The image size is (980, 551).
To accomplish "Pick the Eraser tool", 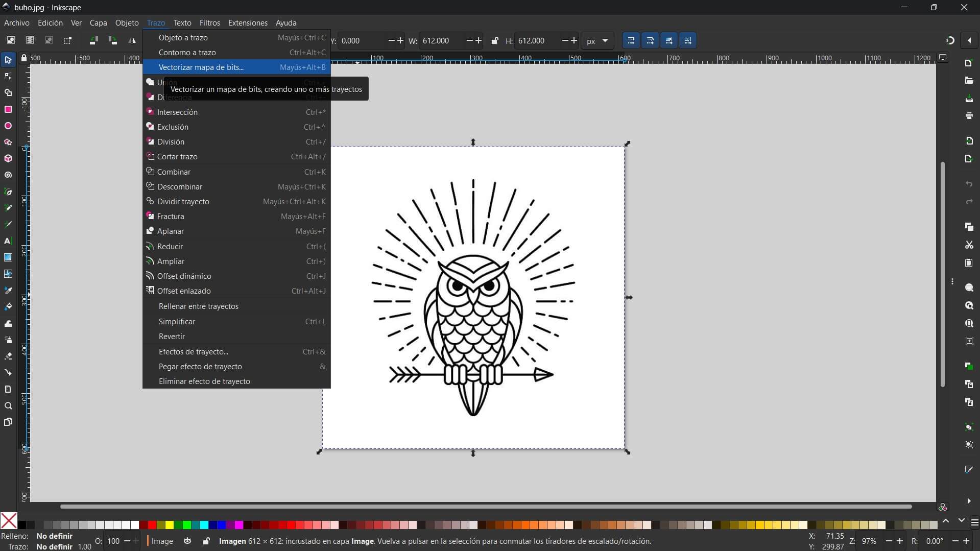I will (x=8, y=356).
